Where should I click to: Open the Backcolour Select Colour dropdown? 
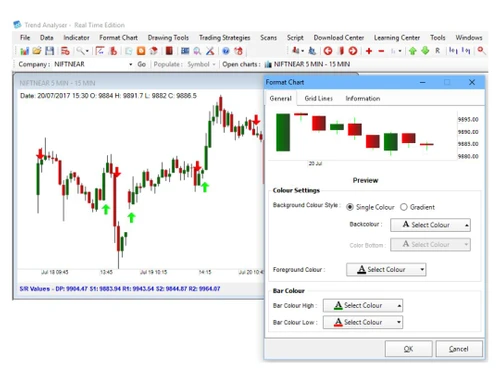tap(430, 225)
